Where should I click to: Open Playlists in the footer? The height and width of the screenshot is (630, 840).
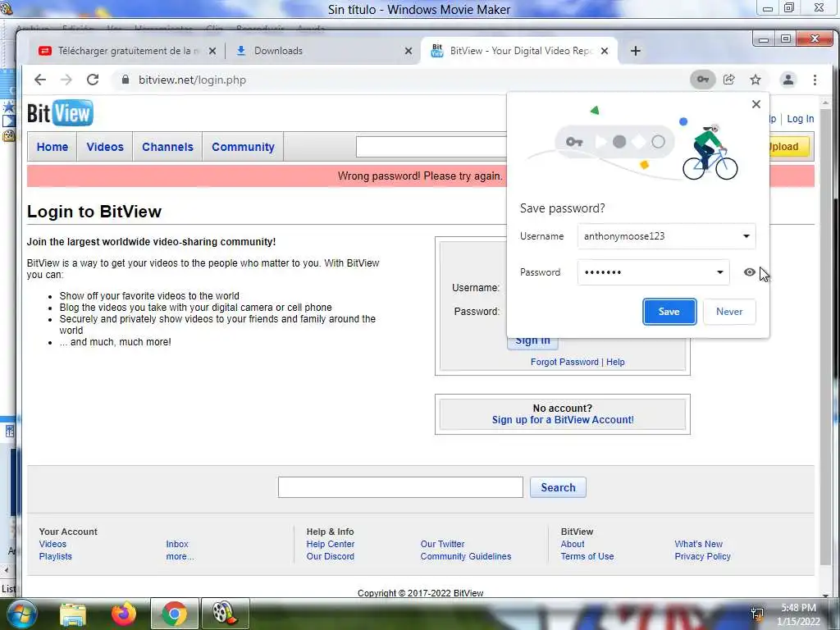tap(55, 557)
